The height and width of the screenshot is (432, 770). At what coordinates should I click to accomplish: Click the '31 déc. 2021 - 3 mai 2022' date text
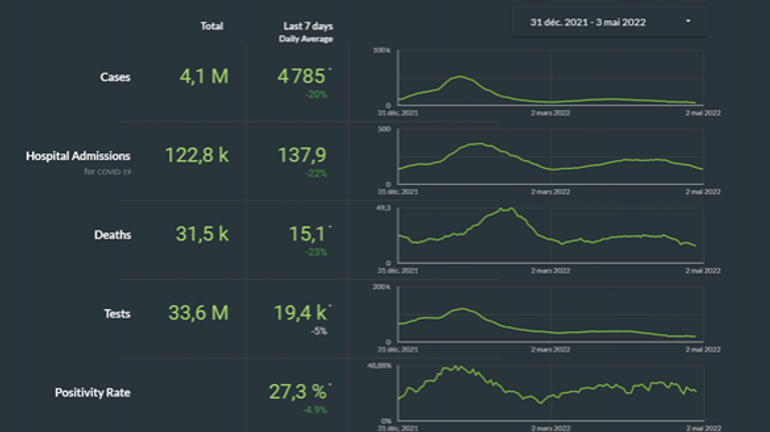(x=588, y=21)
